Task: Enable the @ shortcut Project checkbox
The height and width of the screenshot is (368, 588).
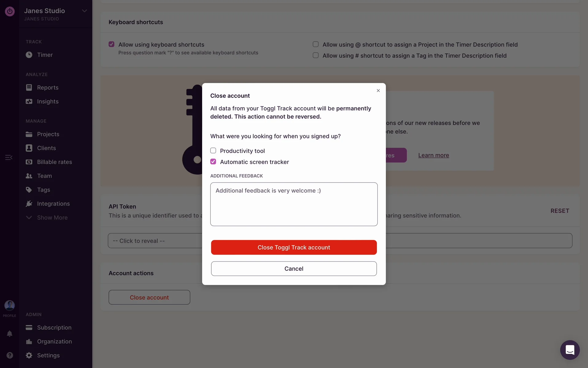Action: [315, 44]
